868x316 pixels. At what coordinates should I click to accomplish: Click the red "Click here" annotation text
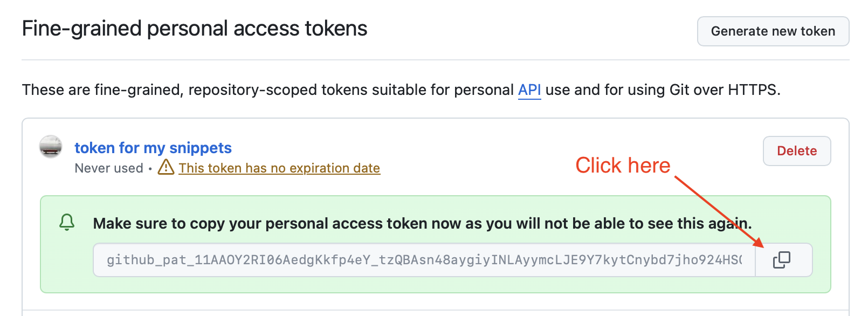point(623,166)
